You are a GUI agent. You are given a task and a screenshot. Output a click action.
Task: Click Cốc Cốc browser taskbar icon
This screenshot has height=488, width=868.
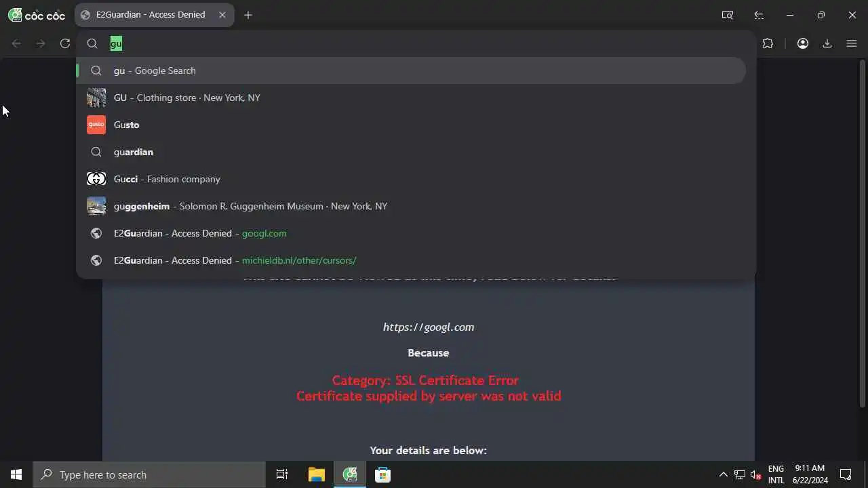[350, 474]
